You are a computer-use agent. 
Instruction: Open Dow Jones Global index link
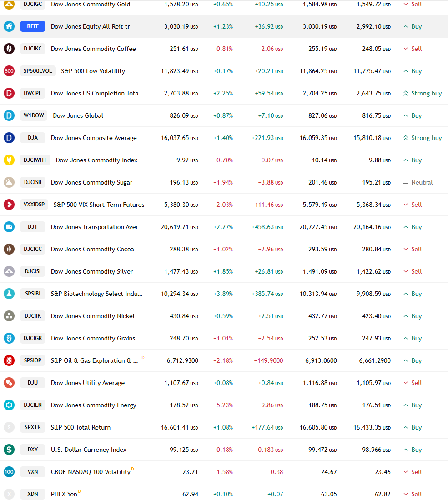pyautogui.click(x=78, y=116)
